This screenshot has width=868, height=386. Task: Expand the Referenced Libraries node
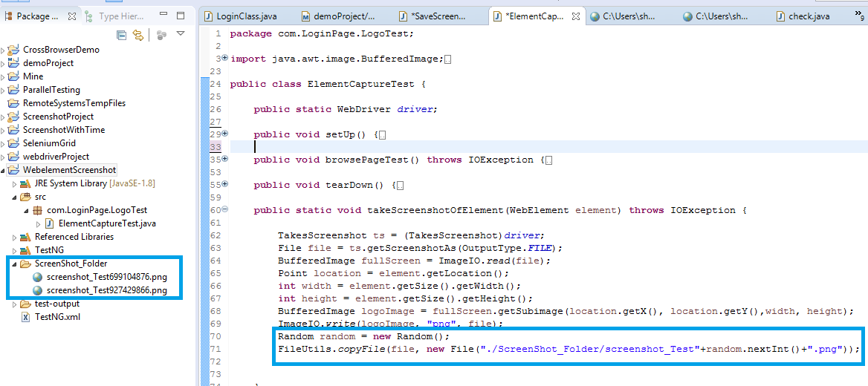tap(14, 238)
